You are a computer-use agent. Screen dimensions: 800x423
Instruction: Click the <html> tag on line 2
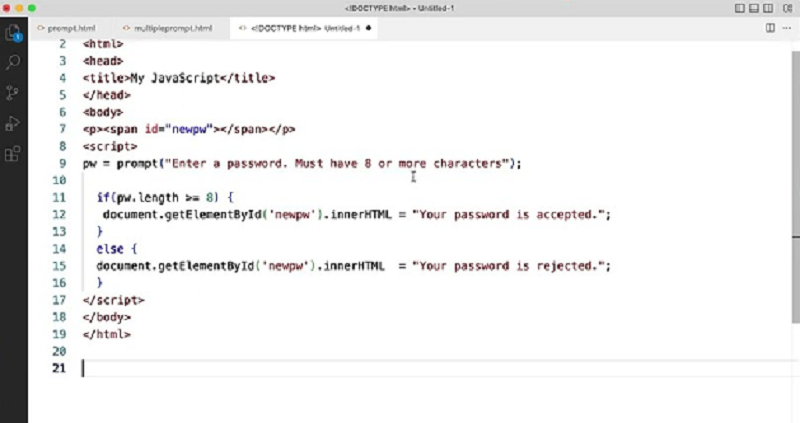(x=103, y=44)
